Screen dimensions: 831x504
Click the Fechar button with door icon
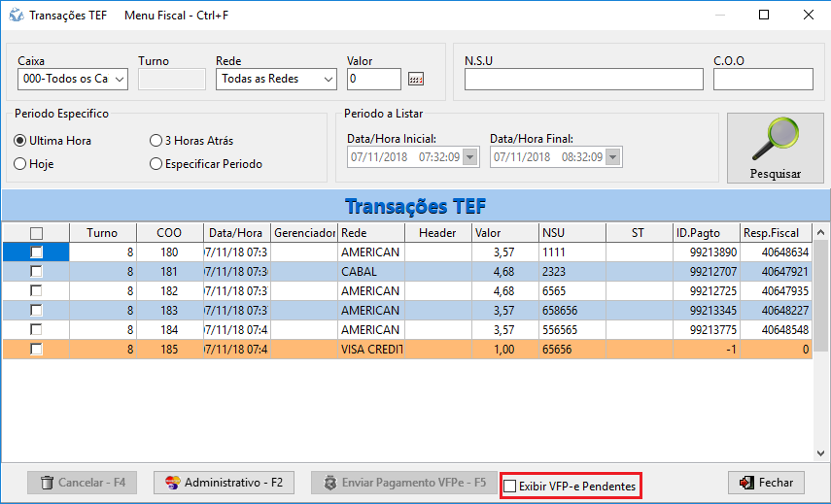pyautogui.click(x=766, y=483)
